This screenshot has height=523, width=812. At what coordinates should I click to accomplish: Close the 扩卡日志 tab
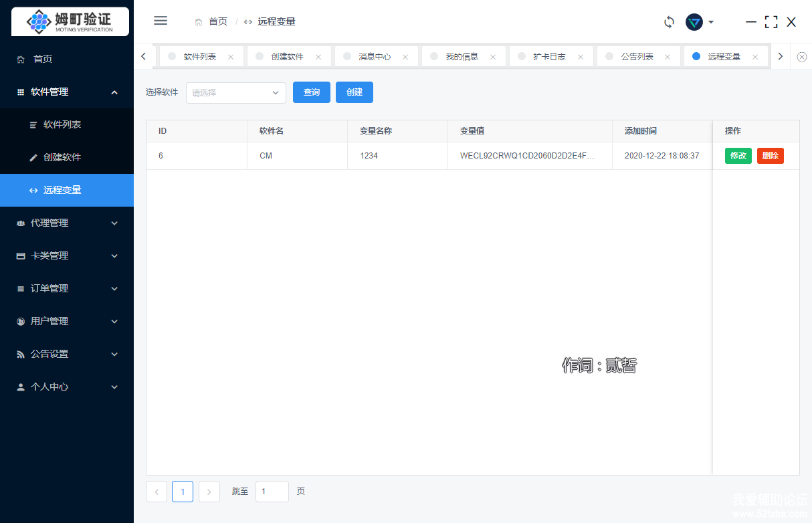coord(581,57)
